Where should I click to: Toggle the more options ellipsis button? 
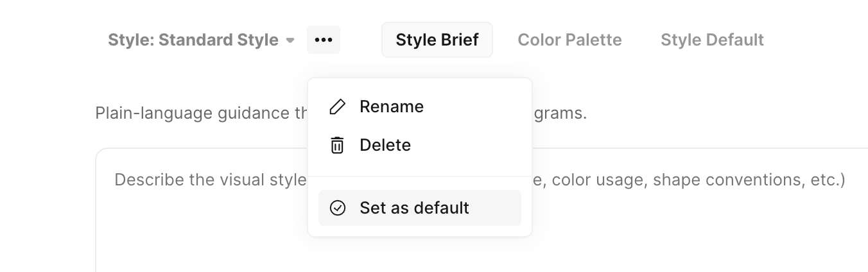pyautogui.click(x=324, y=40)
